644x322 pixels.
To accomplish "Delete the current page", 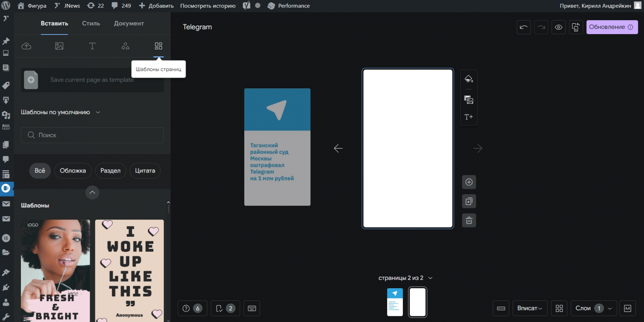I will point(469,220).
